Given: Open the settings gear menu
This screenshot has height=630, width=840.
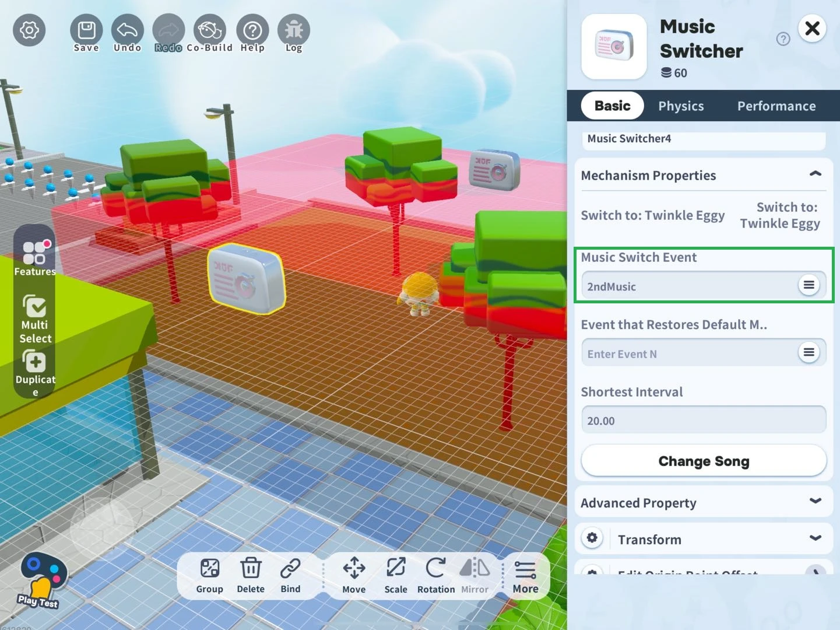Looking at the screenshot, I should tap(29, 30).
